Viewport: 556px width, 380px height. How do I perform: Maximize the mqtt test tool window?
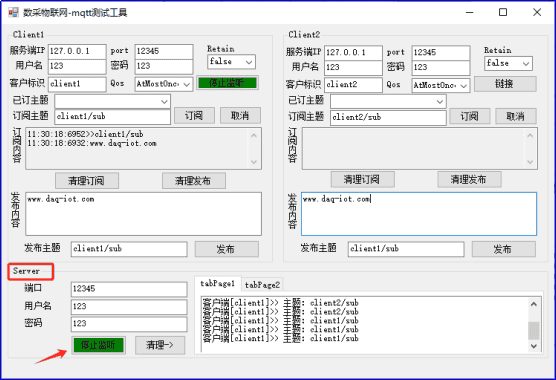503,12
